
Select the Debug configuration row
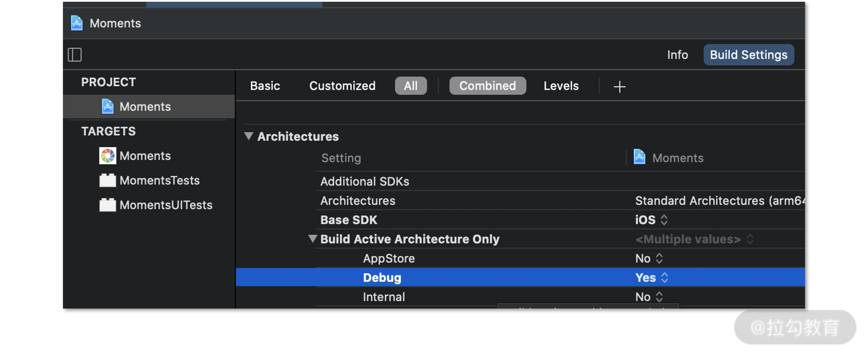coord(520,278)
